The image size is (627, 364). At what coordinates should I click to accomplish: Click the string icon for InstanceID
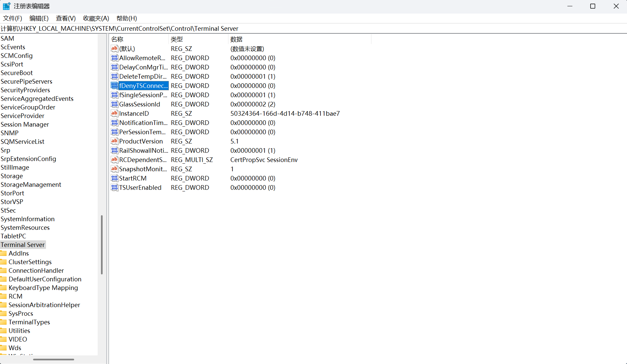[114, 113]
